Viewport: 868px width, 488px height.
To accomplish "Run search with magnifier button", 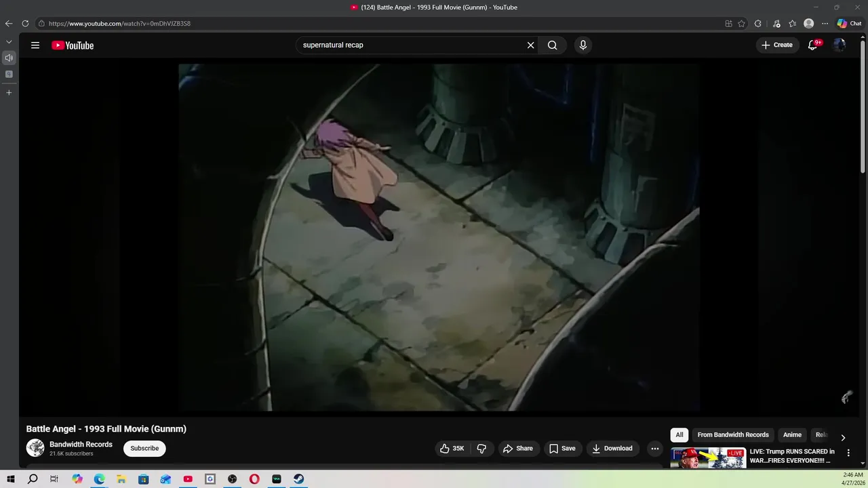I will click(x=553, y=45).
